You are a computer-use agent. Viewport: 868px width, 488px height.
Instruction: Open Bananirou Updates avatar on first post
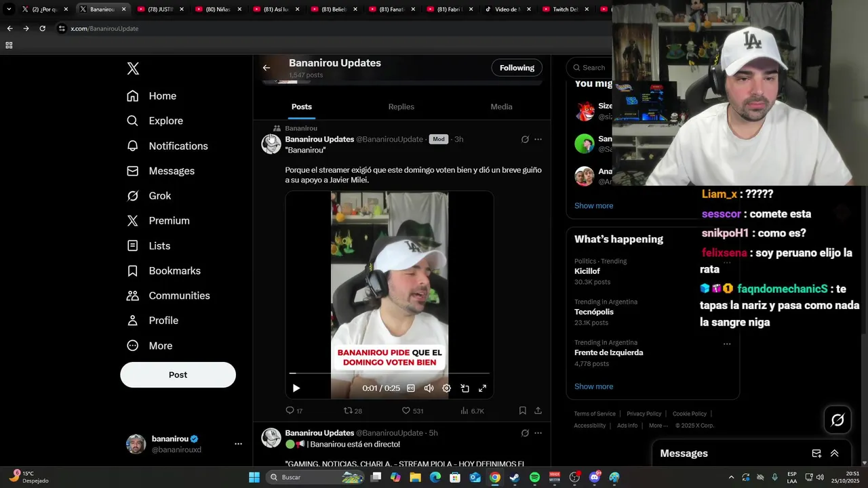(271, 144)
